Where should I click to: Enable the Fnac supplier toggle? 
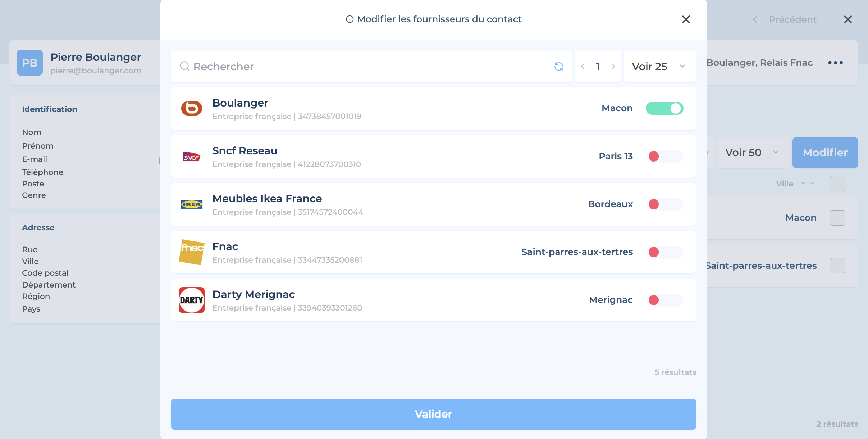(664, 252)
